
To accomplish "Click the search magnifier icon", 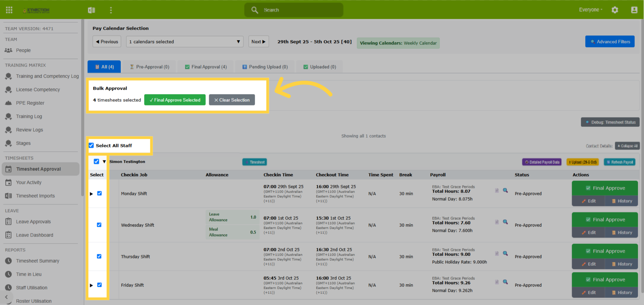I will pos(254,10).
